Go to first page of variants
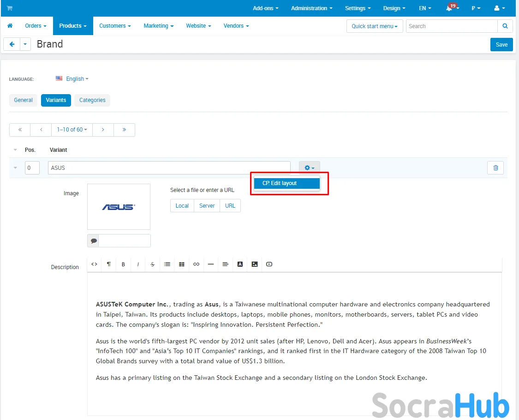This screenshot has height=420, width=519. point(20,130)
